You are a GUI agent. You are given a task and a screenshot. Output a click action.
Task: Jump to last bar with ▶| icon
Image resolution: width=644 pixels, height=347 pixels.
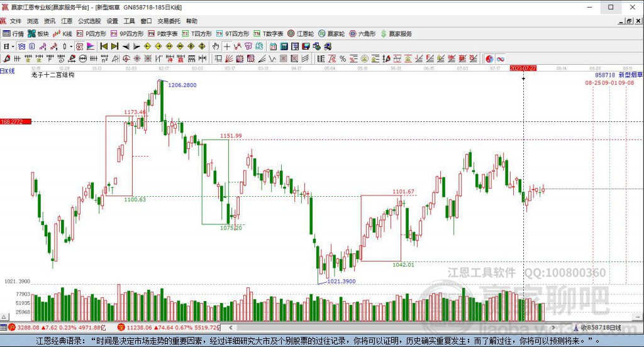click(x=114, y=47)
